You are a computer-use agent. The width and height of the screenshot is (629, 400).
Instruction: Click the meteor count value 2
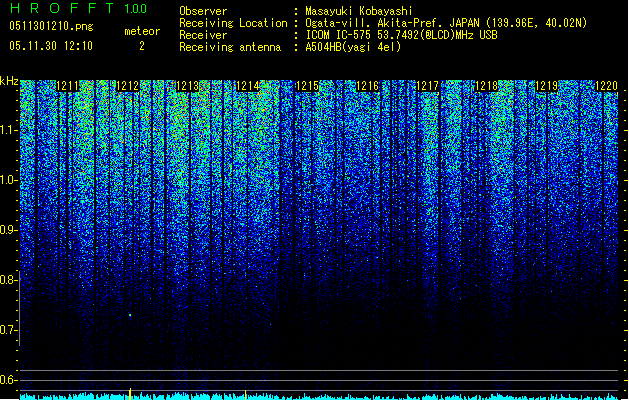[142, 46]
